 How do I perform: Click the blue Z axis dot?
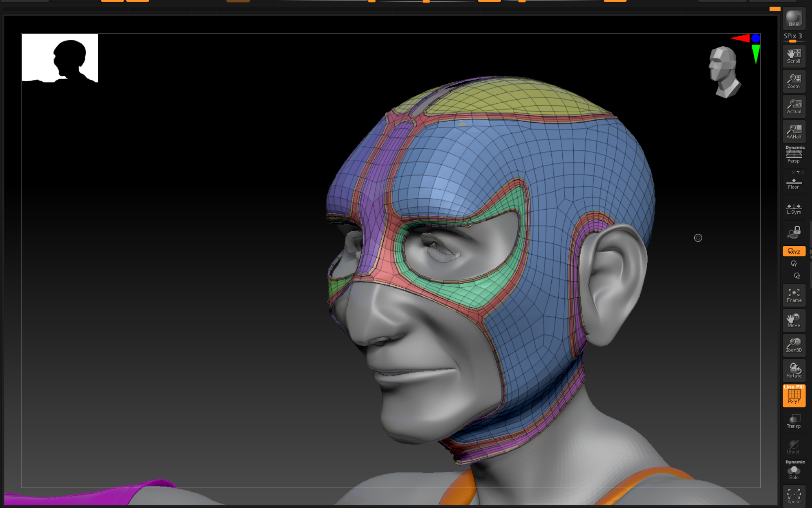click(756, 38)
